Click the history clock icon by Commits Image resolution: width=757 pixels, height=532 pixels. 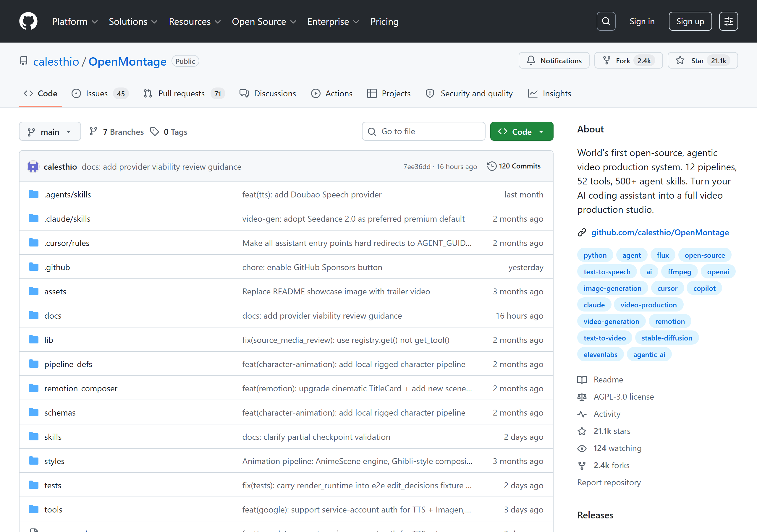click(x=491, y=166)
